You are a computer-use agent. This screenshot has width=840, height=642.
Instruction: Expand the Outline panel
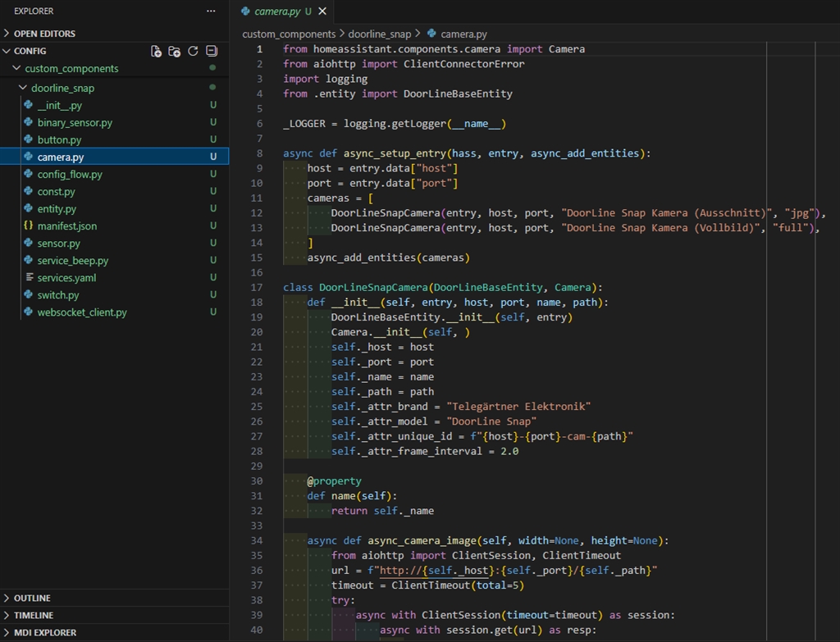click(32, 599)
